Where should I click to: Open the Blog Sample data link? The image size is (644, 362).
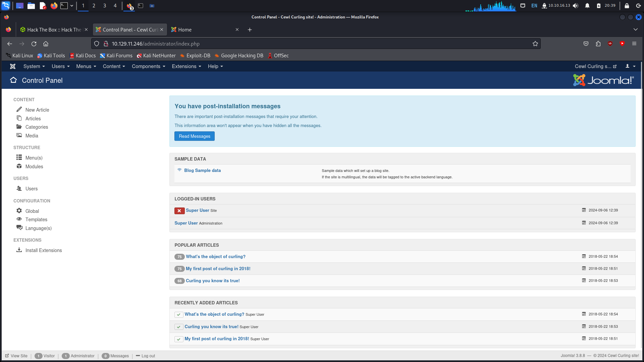pos(202,170)
